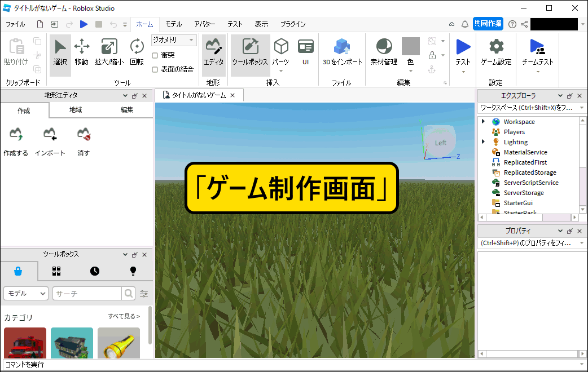588x372 pixels.
Task: Open Toolbox creations lightbulb tab
Action: pyautogui.click(x=133, y=271)
